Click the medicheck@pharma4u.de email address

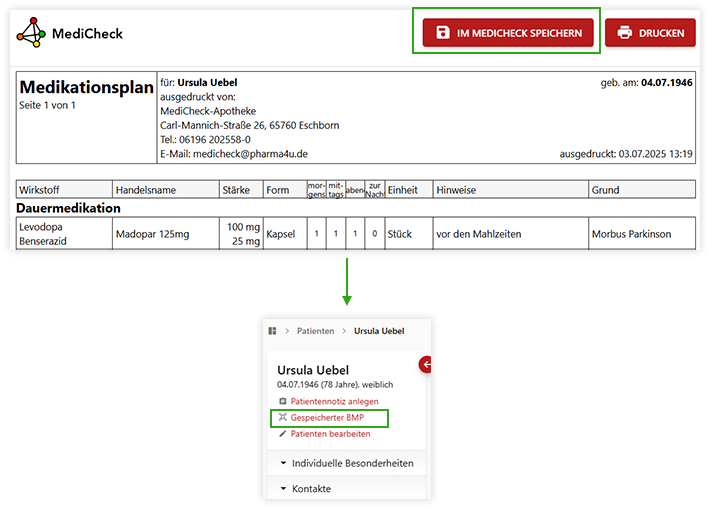tap(250, 154)
